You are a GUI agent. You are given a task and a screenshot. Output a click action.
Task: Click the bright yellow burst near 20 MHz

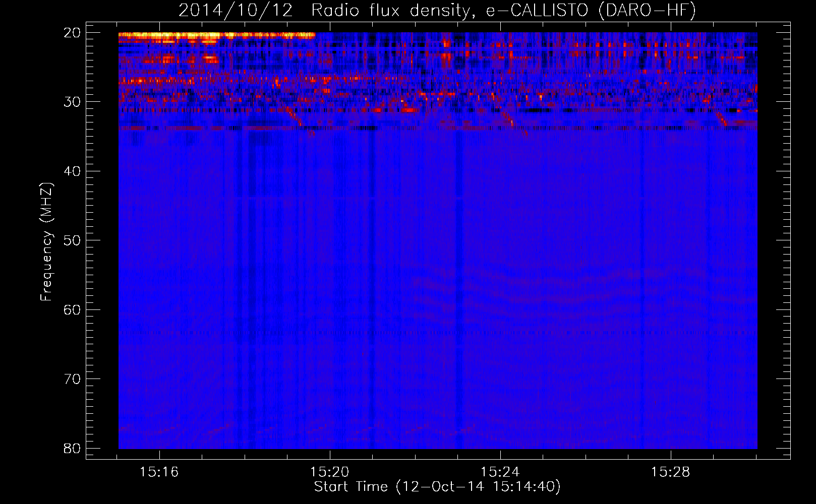(217, 36)
